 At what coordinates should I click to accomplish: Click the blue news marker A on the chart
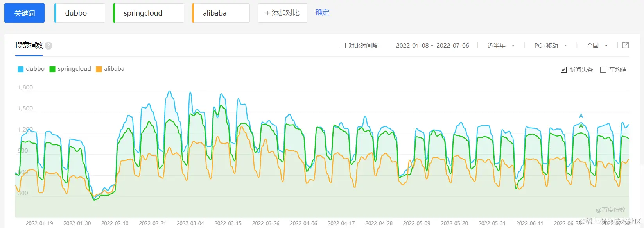coord(581,116)
